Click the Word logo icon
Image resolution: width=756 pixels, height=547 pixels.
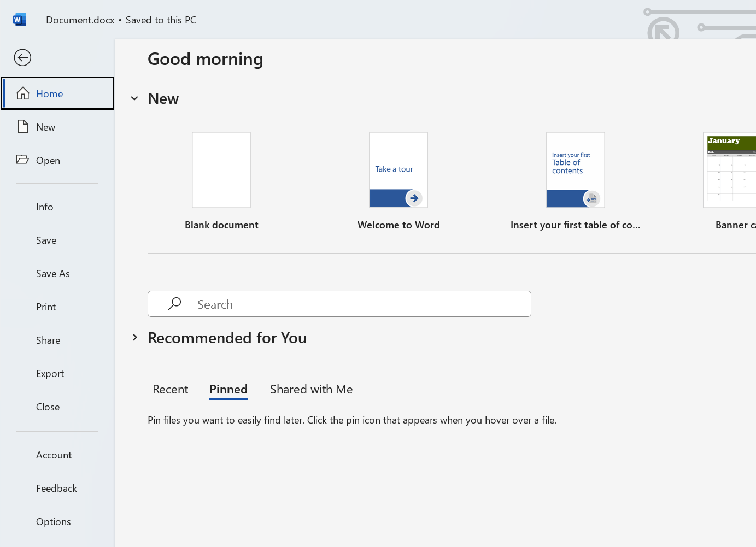[x=19, y=19]
